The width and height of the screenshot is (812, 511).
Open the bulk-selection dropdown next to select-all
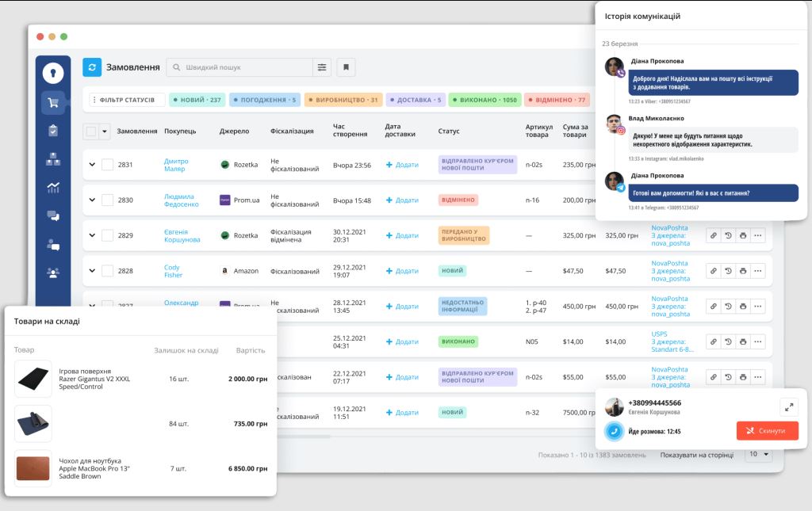[103, 131]
